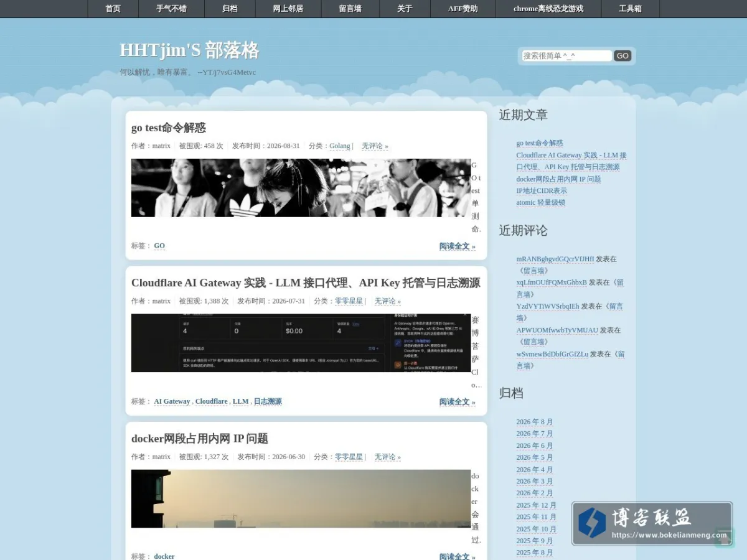Open Cloudflare AI Gateway 实践 link in 近期文章 sidebar

pyautogui.click(x=571, y=161)
